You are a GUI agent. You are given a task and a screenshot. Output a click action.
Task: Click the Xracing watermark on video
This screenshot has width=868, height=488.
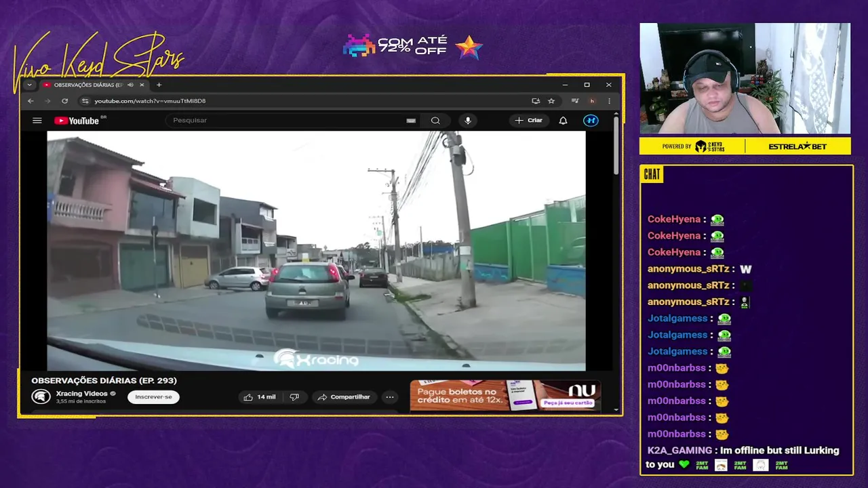tap(316, 359)
